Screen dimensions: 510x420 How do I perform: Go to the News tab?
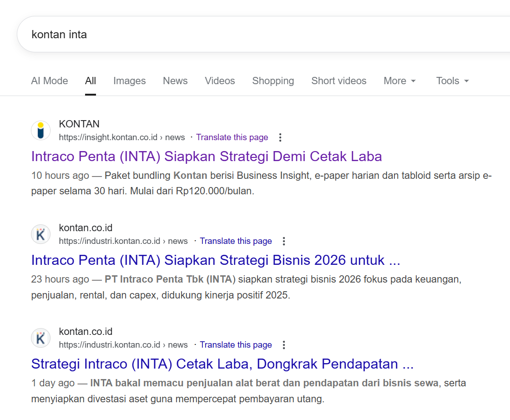175,81
